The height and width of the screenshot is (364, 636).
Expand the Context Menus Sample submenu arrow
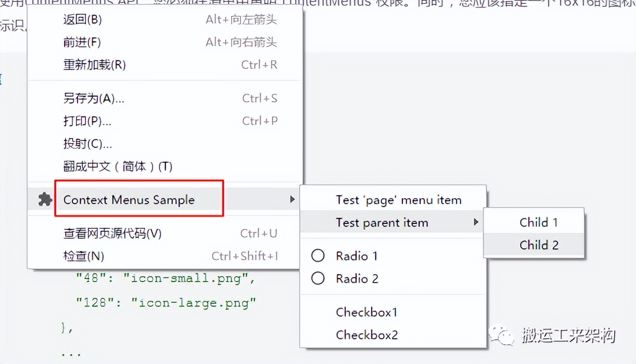coord(292,199)
